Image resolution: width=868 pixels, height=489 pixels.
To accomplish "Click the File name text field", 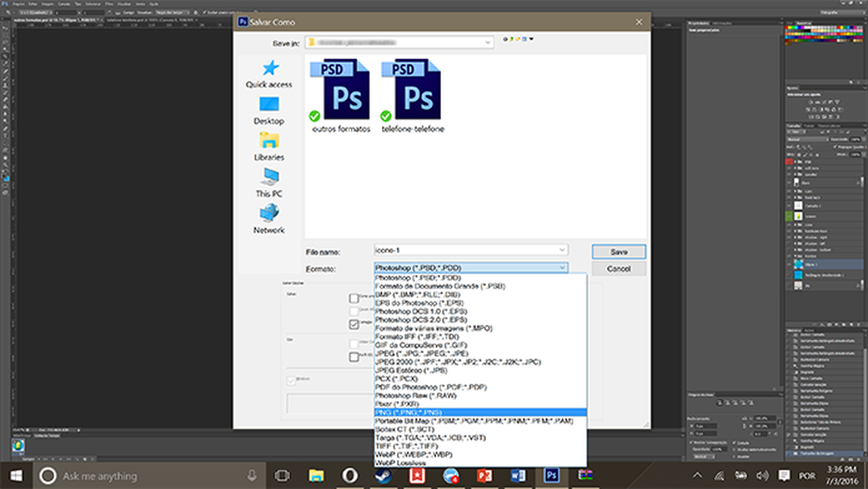I will [x=463, y=251].
